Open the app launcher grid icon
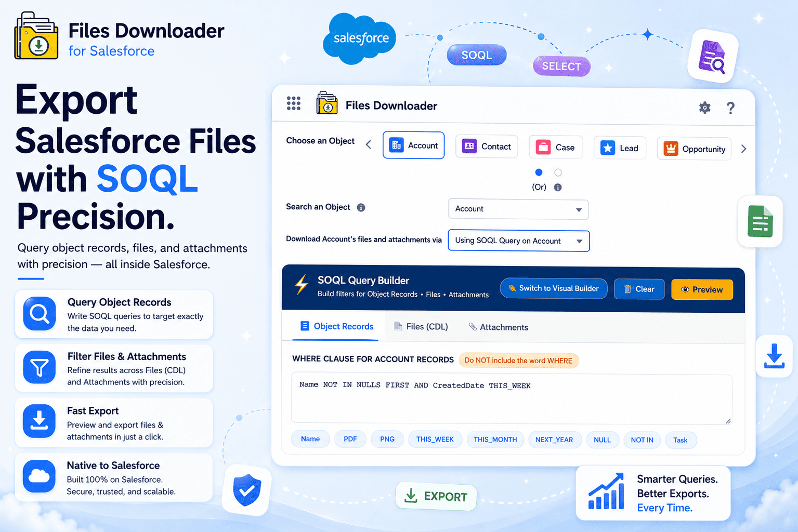The width and height of the screenshot is (798, 532). (x=294, y=103)
